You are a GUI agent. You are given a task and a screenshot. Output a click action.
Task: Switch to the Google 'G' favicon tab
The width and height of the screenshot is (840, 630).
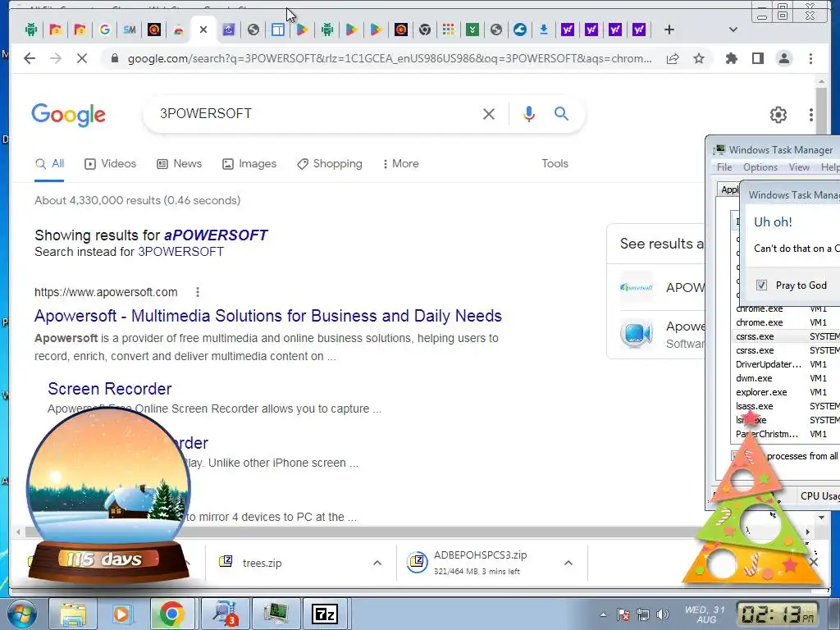tap(105, 30)
